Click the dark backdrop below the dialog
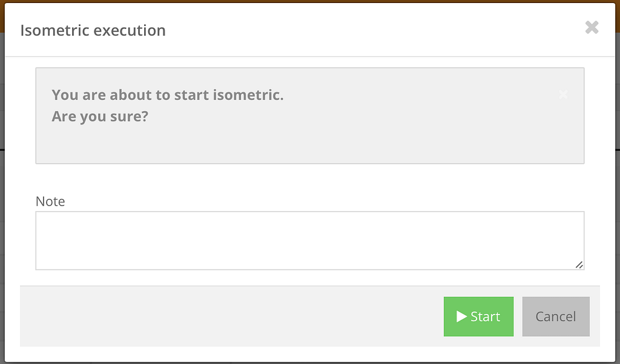 click(310, 363)
